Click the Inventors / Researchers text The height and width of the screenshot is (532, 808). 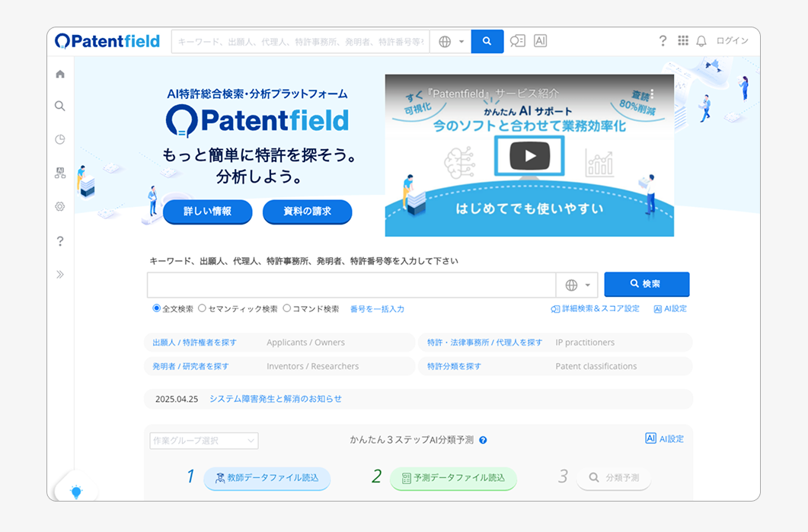point(313,366)
